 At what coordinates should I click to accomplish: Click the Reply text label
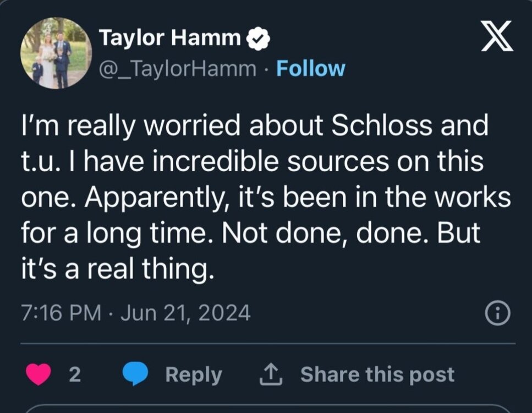(x=194, y=374)
